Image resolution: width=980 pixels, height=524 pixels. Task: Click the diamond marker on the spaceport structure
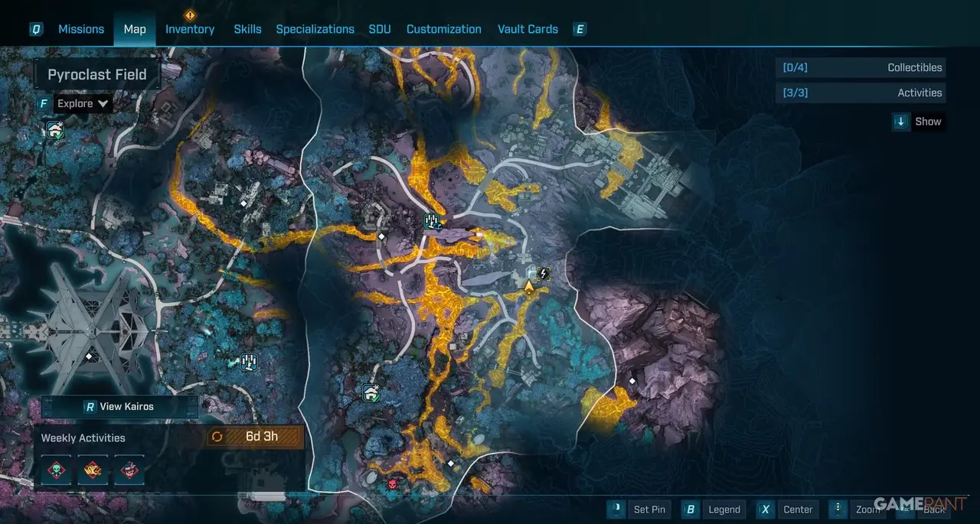pyautogui.click(x=89, y=356)
